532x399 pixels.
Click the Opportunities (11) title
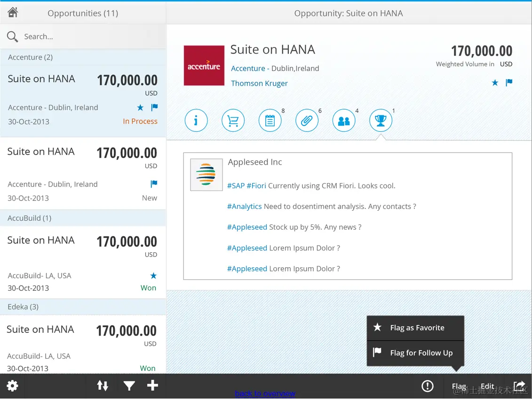[83, 13]
